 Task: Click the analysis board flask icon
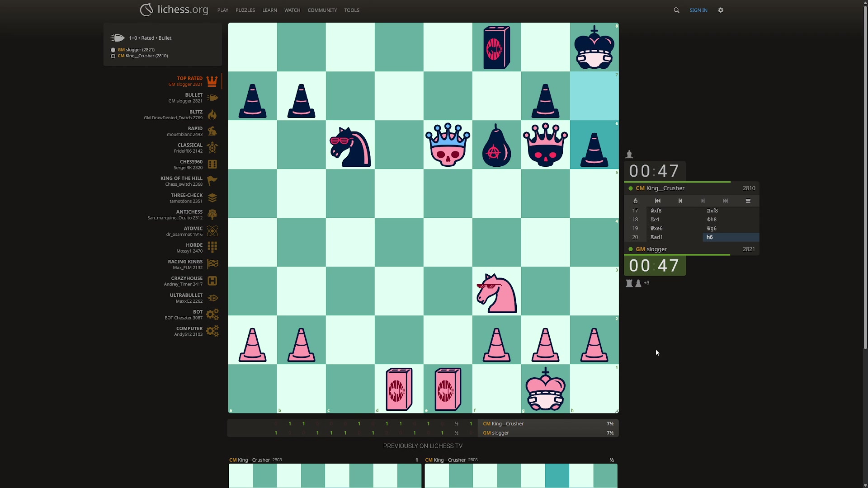pos(636,201)
